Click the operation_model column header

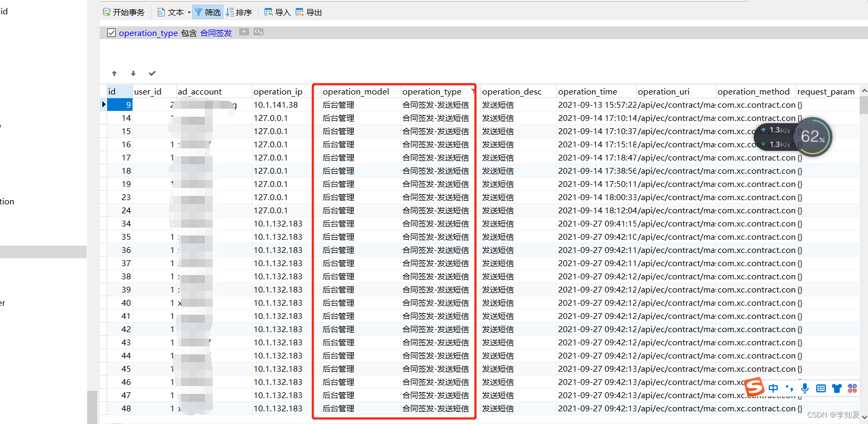pyautogui.click(x=361, y=91)
